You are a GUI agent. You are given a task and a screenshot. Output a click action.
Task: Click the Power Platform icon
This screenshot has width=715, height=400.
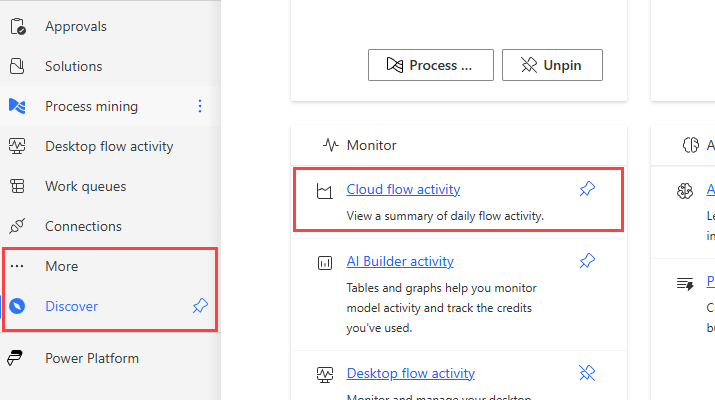(17, 358)
